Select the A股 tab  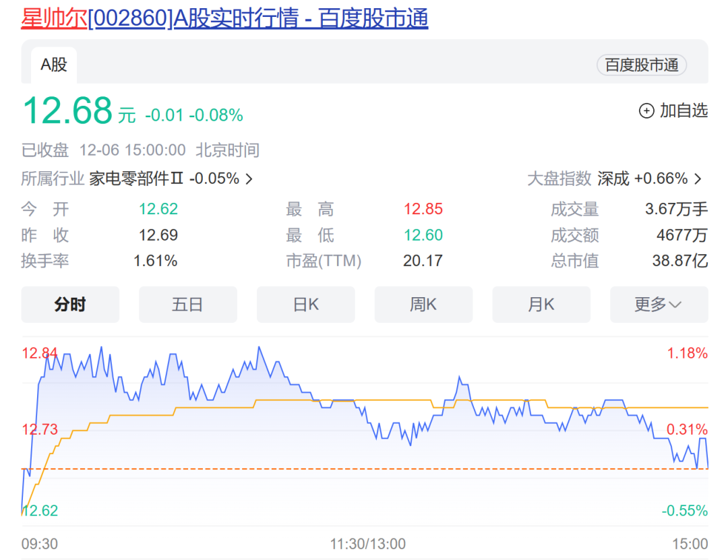[x=54, y=65]
